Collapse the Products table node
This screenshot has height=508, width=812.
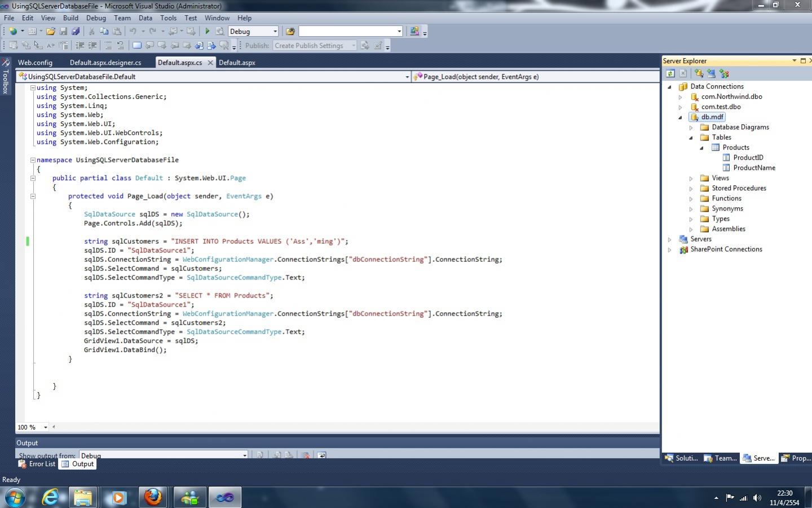(701, 148)
